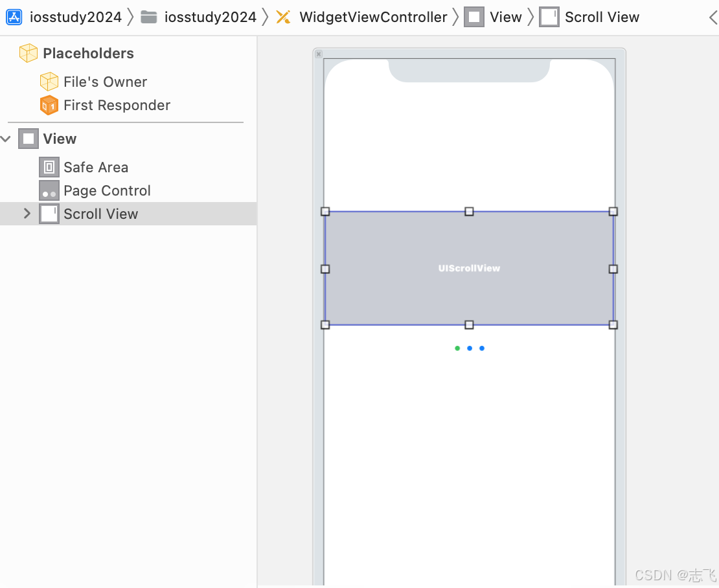
Task: Click the Scroll View icon in breadcrumb bar
Action: (549, 17)
